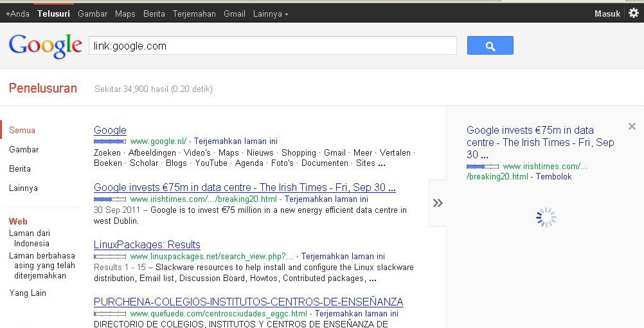Click the Web heading in sidebar

(x=18, y=221)
